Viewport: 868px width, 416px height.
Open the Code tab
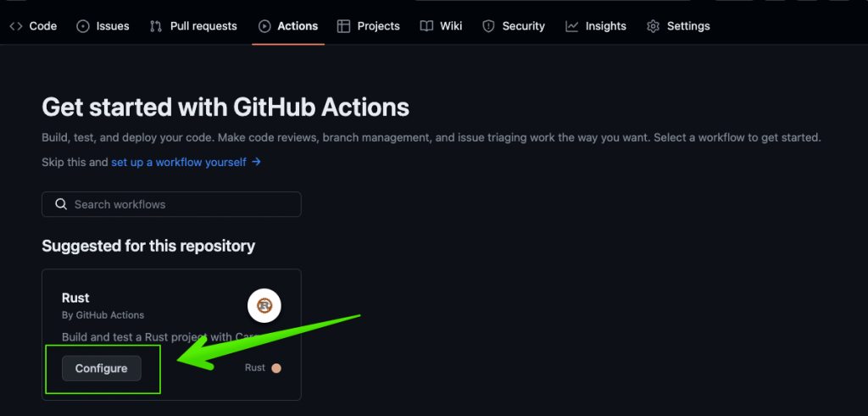coord(33,26)
